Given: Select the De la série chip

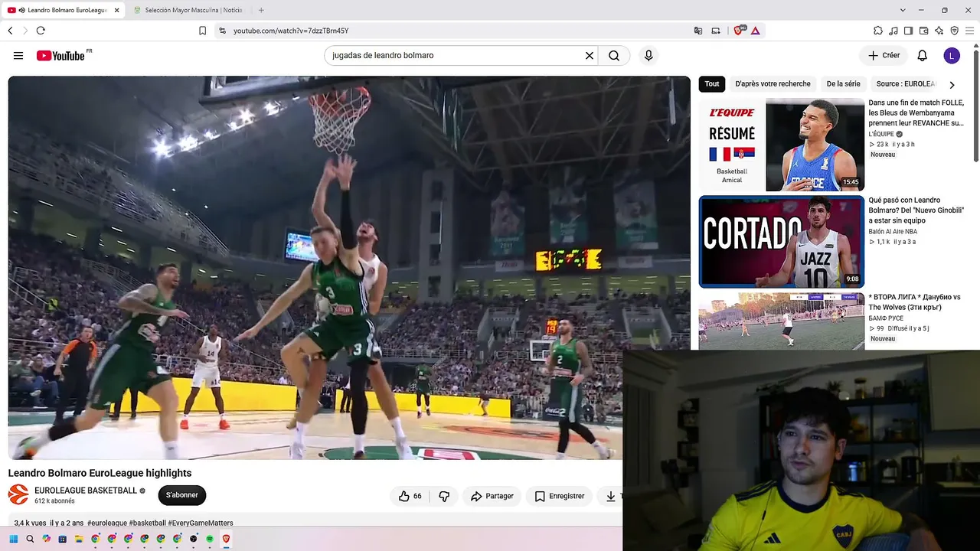Looking at the screenshot, I should pos(843,84).
